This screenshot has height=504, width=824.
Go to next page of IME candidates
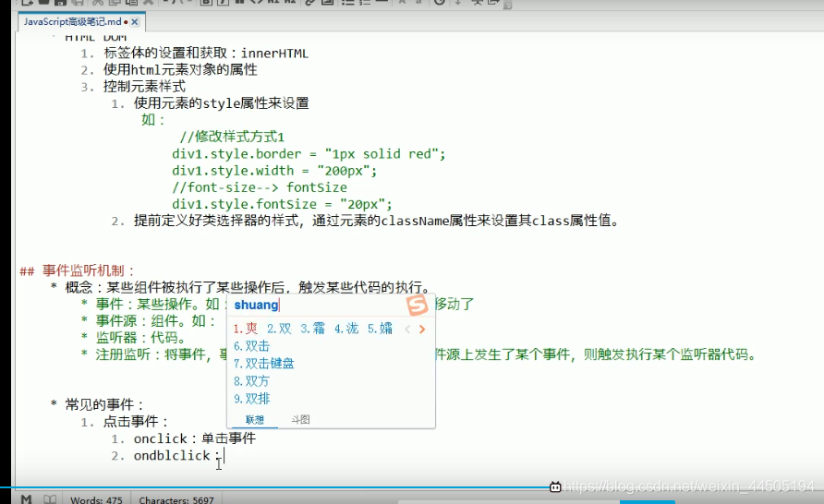pyautogui.click(x=422, y=330)
